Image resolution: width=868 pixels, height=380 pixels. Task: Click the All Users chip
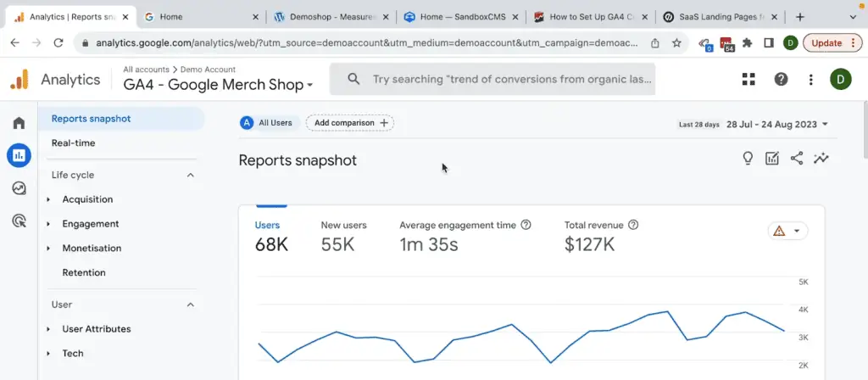pos(269,123)
